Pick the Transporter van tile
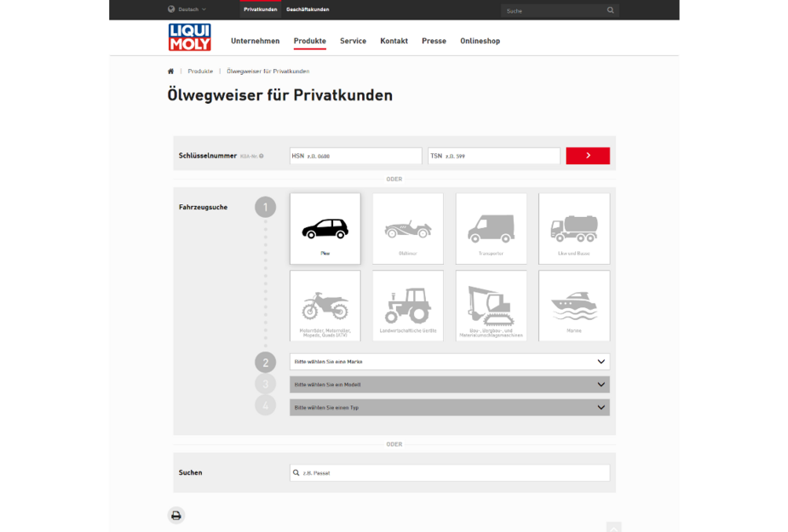The image size is (788, 532). tap(491, 228)
